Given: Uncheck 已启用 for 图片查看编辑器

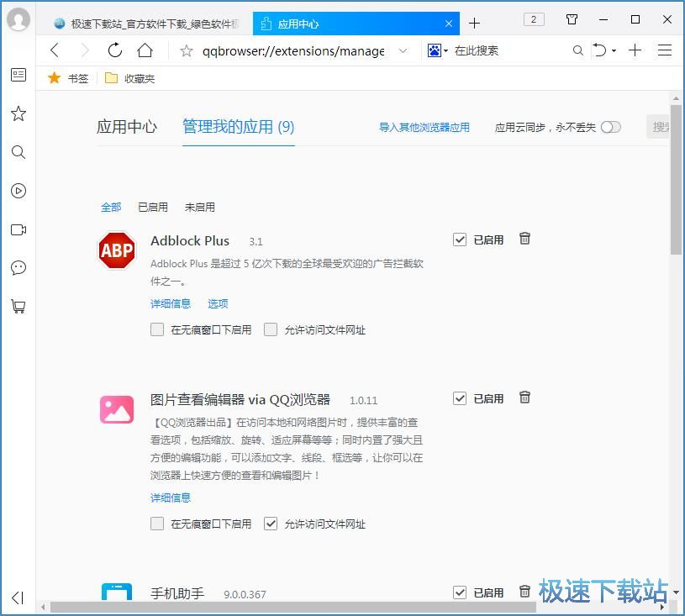Looking at the screenshot, I should coord(460,398).
